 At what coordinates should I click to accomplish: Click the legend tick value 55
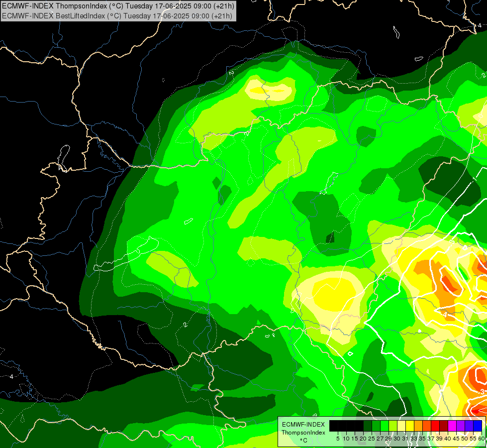pos(474,439)
